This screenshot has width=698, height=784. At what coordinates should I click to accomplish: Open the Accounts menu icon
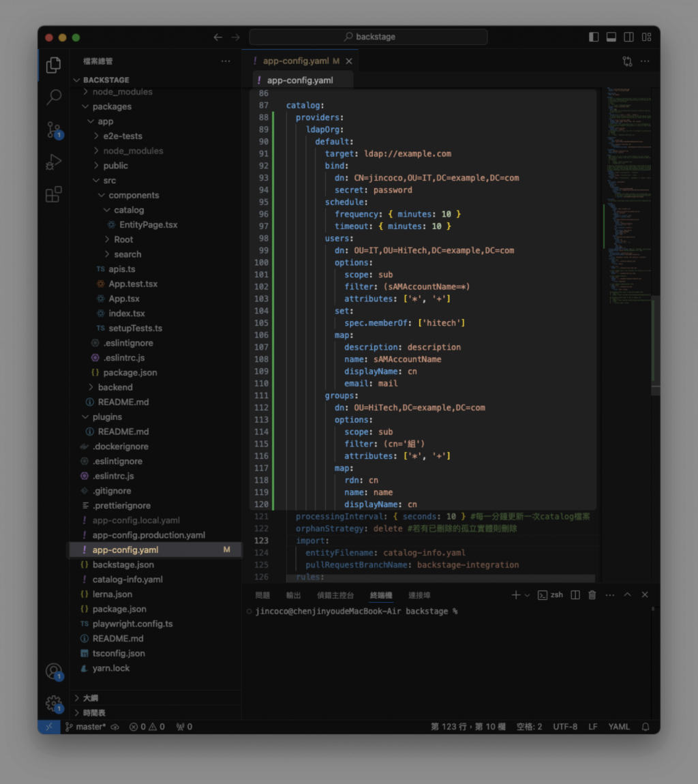tap(54, 672)
